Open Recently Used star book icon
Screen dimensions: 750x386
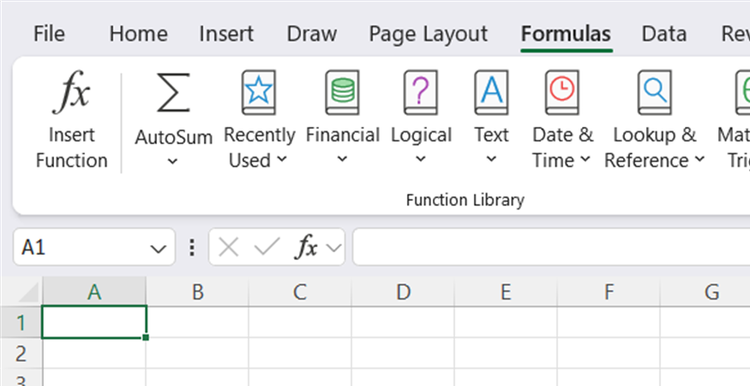[x=258, y=92]
